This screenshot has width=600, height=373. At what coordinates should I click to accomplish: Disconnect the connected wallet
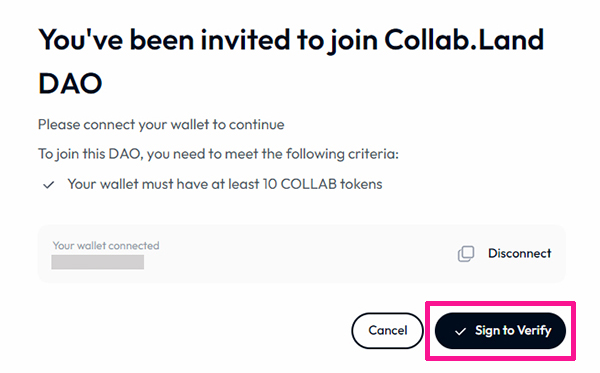[x=519, y=253]
